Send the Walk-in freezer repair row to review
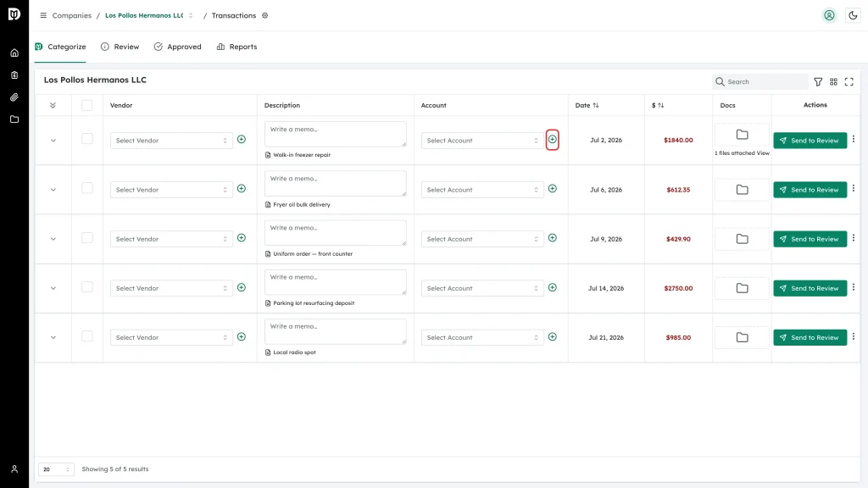Screen dimensions: 868x488 [x=810, y=141]
